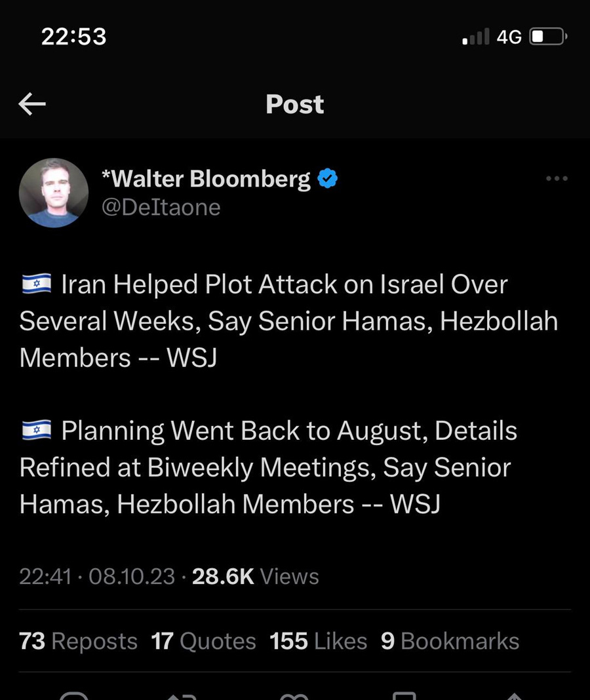View the 73 Reposts list
This screenshot has width=590, height=700.
pos(78,641)
